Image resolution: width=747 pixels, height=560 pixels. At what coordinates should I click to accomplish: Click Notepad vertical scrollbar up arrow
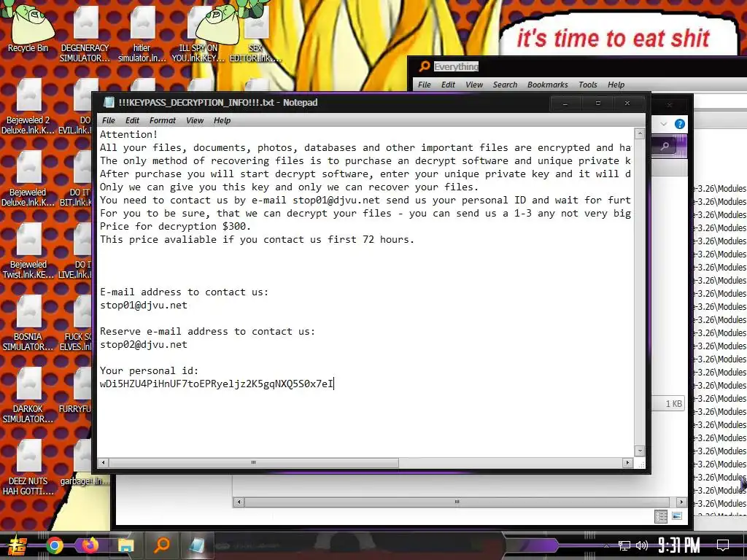[x=640, y=134]
